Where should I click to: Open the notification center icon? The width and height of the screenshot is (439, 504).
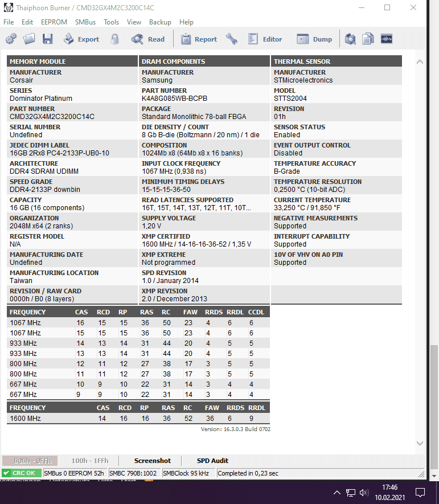coord(420,493)
